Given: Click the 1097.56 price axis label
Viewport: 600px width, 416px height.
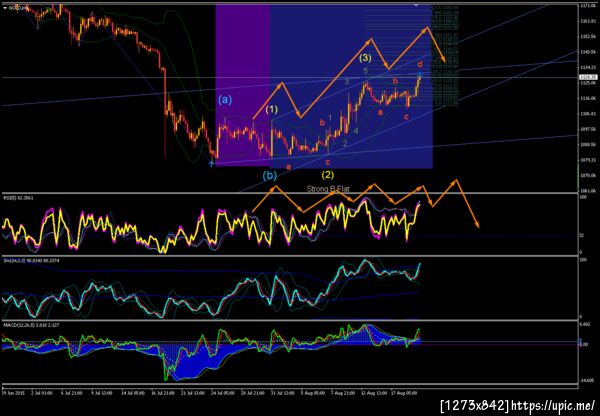Looking at the screenshot, I should coord(587,129).
